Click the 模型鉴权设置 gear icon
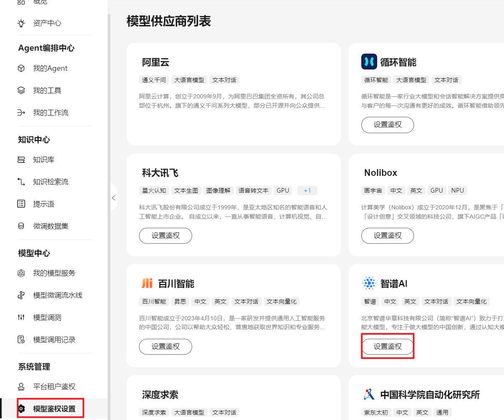 tap(22, 409)
